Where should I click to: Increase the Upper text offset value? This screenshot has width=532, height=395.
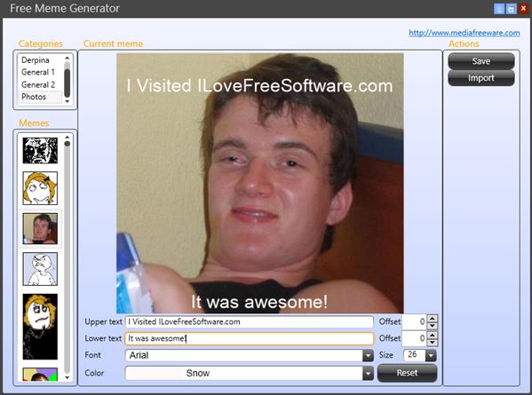(x=433, y=319)
